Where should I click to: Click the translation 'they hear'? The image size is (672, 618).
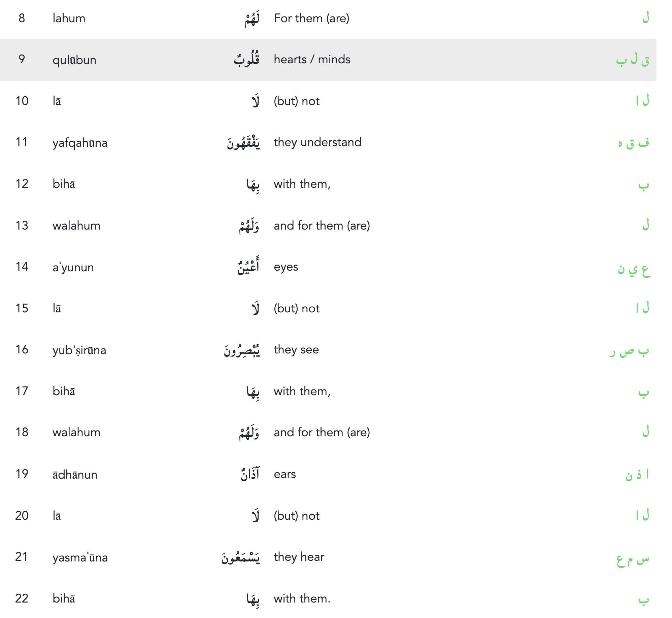(x=299, y=557)
